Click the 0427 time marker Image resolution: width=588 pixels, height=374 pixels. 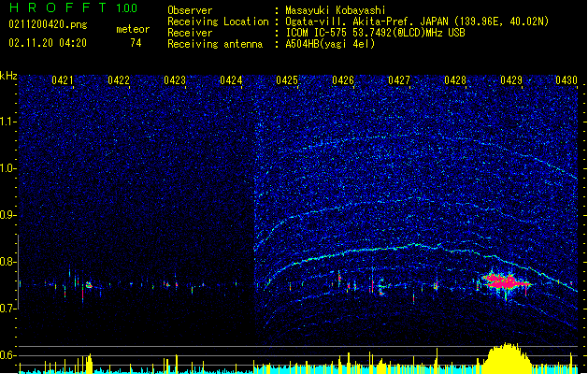pos(399,80)
